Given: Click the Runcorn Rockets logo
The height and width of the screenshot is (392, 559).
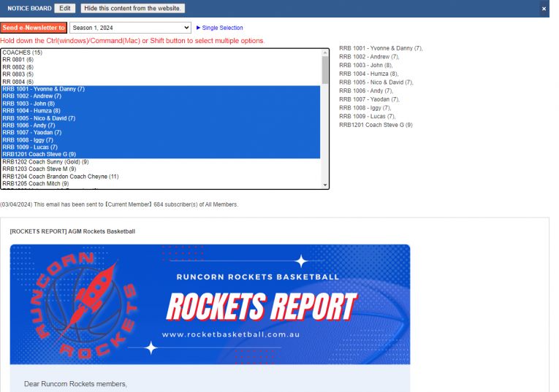Looking at the screenshot, I should [84, 305].
